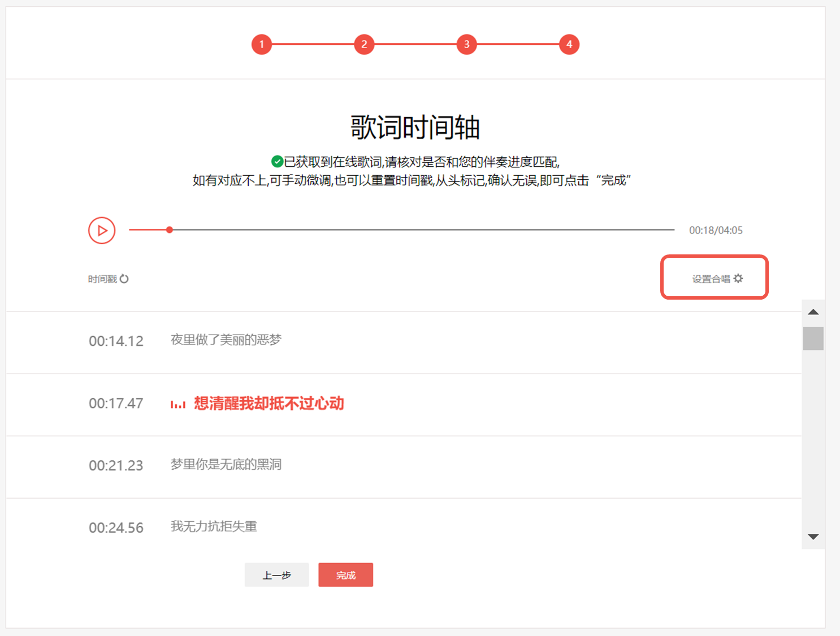Click the 时间戳 label
The height and width of the screenshot is (636, 840).
point(103,278)
